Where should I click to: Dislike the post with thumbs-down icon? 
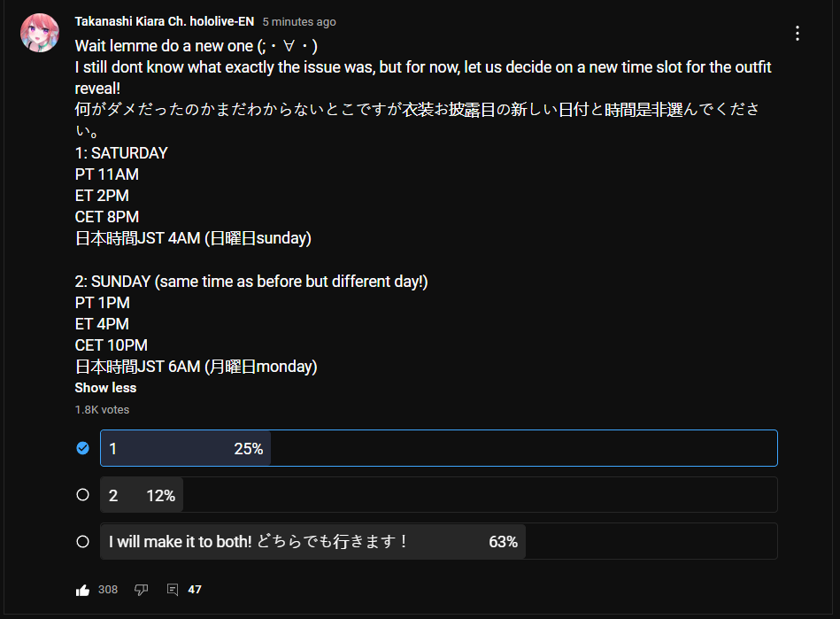pyautogui.click(x=141, y=590)
